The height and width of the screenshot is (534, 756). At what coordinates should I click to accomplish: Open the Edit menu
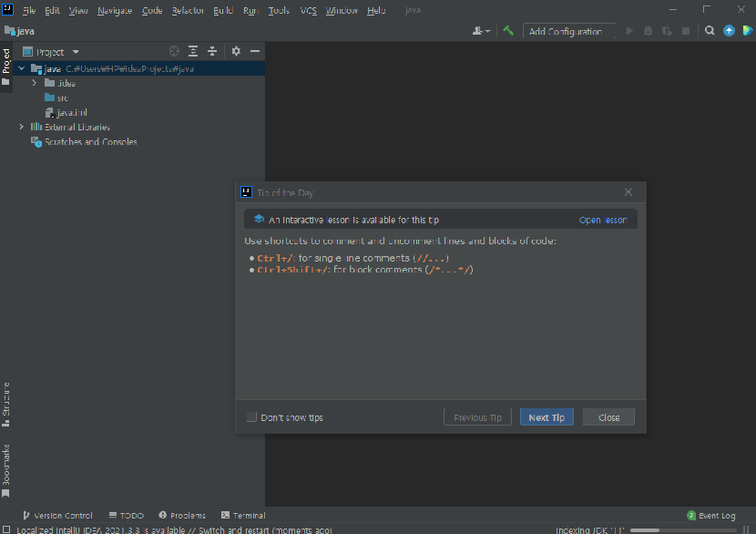(52, 10)
